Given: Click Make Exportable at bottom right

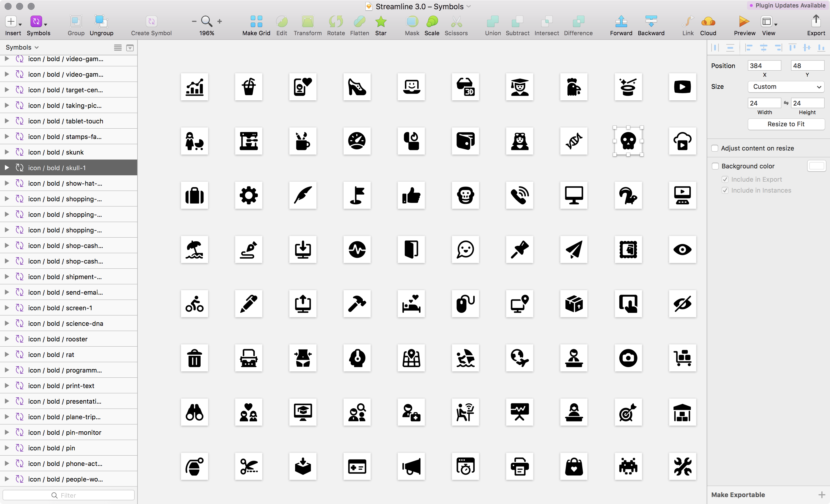Looking at the screenshot, I should [x=738, y=494].
